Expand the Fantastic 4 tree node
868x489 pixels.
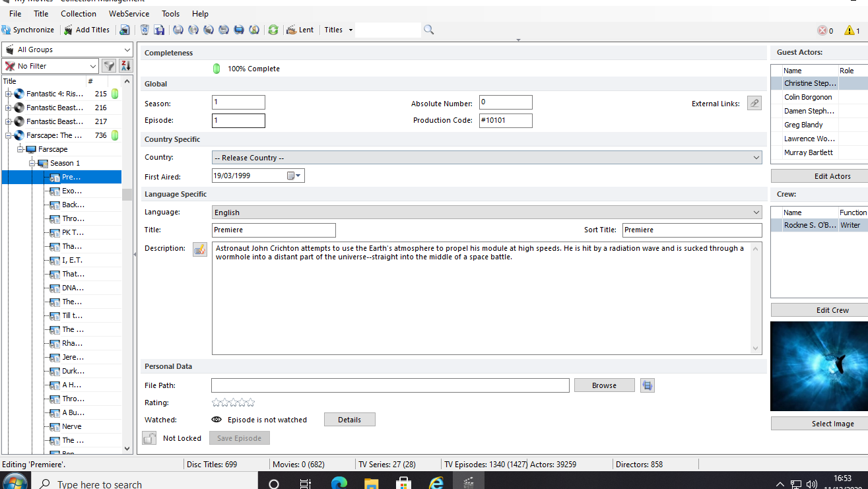9,94
